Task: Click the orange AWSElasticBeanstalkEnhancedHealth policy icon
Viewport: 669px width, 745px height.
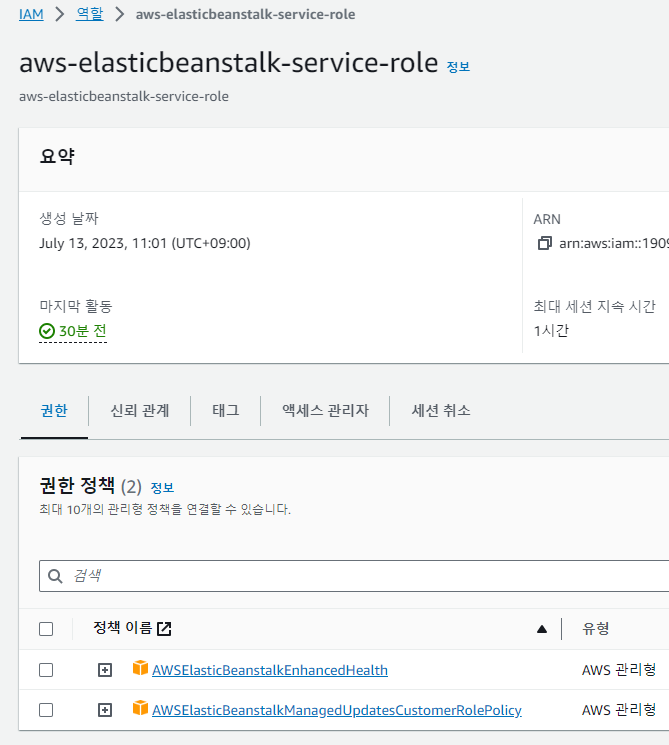Action: click(x=140, y=669)
